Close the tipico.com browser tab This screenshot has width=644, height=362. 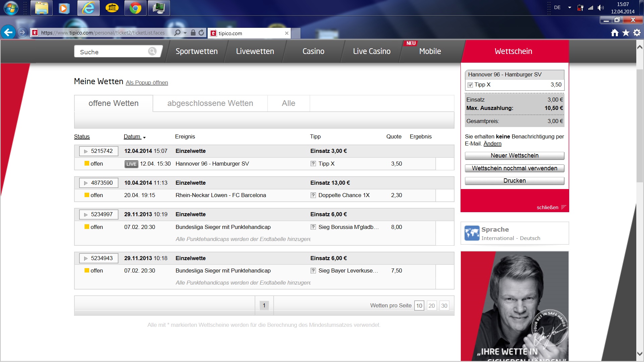point(286,33)
